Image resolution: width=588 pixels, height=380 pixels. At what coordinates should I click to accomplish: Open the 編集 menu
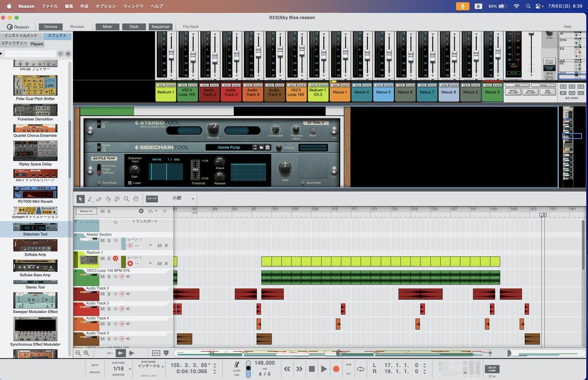coord(69,6)
